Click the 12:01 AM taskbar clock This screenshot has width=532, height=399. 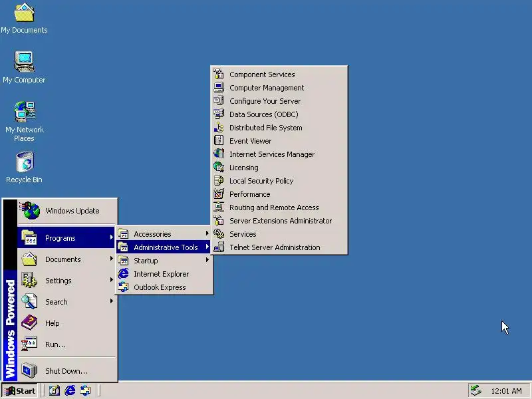click(x=506, y=391)
